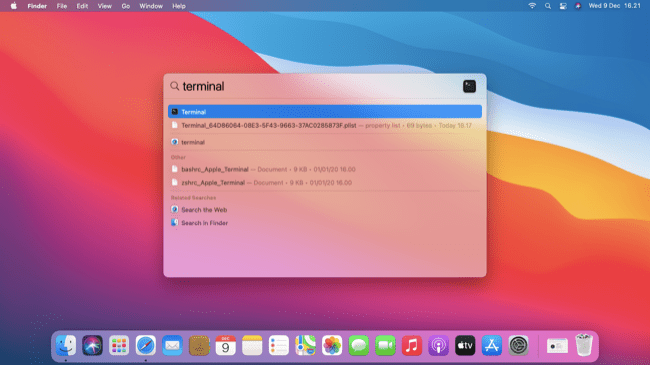Open bashrc_Apple_Terminal document result
The image size is (650, 365).
click(x=325, y=169)
